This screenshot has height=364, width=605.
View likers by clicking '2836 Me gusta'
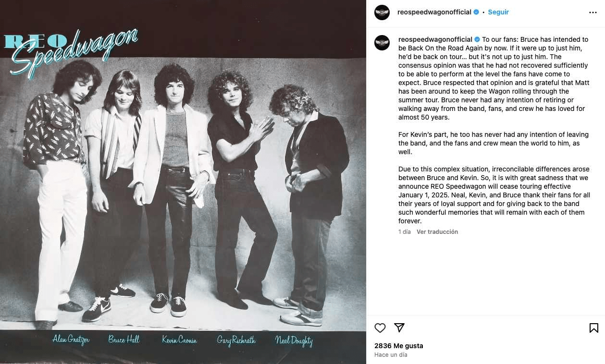[398, 345]
